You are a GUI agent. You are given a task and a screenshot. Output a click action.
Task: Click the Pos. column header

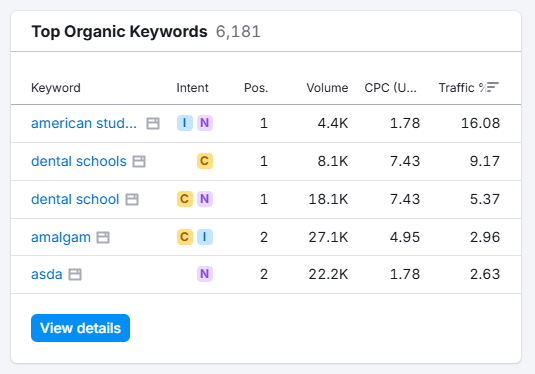pos(256,88)
